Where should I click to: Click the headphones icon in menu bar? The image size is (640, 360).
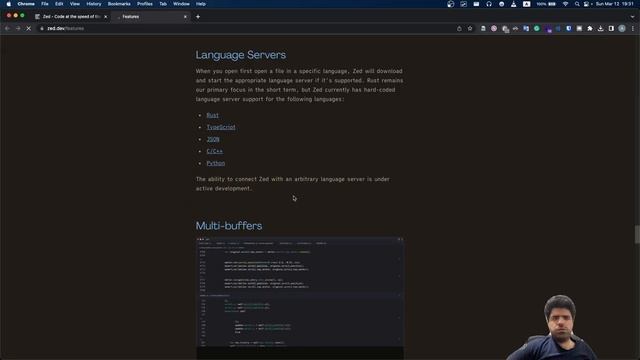coord(489,4)
